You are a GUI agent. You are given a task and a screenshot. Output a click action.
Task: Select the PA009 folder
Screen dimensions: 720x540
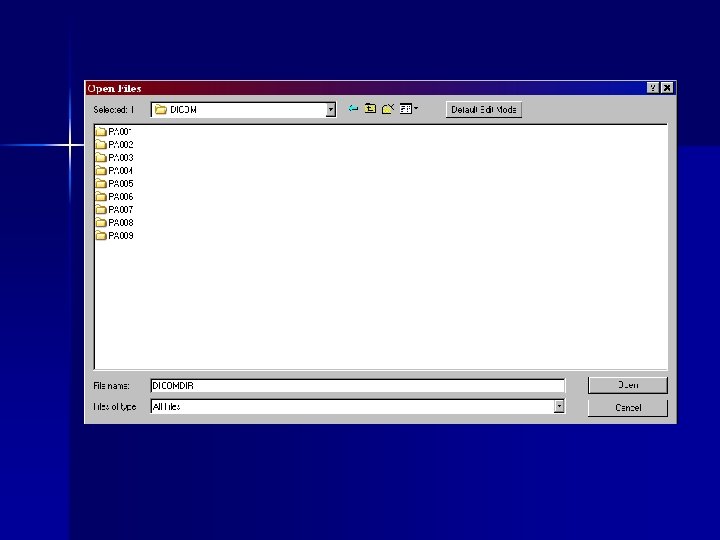114,236
